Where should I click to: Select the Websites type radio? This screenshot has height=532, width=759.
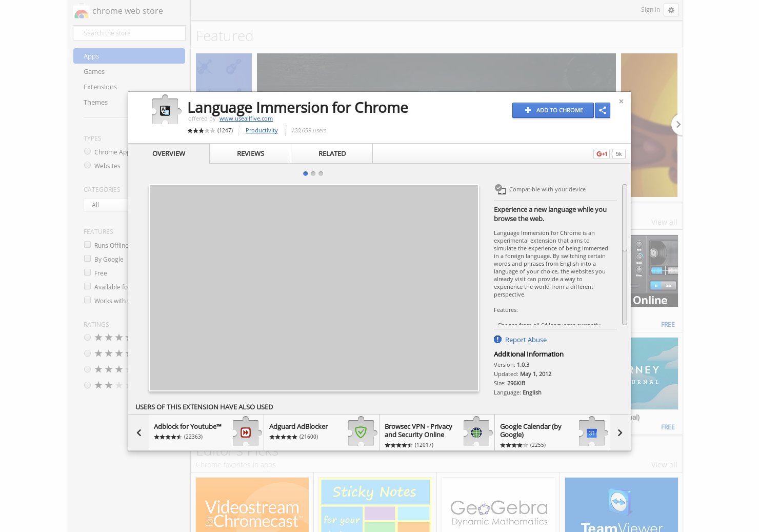click(88, 165)
